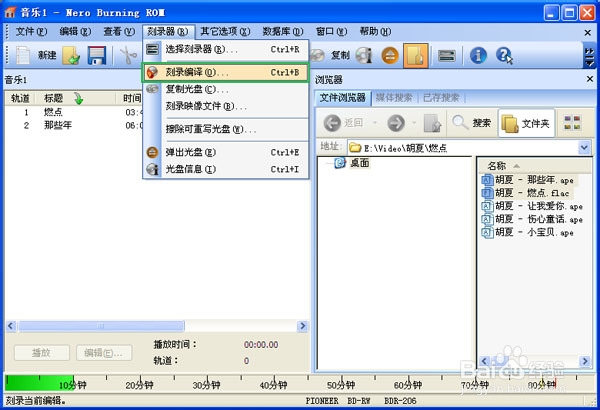The height and width of the screenshot is (410, 600).
Task: Click the browser forward arrow button
Action: [396, 123]
